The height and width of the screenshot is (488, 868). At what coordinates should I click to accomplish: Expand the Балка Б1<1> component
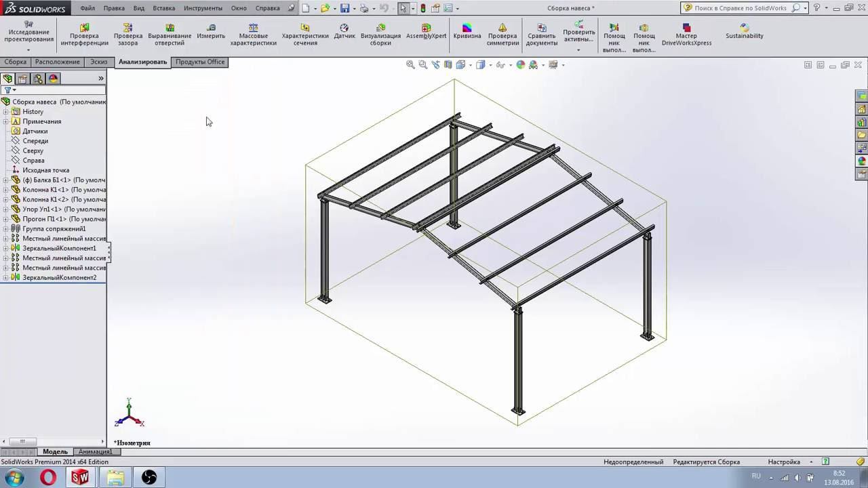tap(5, 180)
